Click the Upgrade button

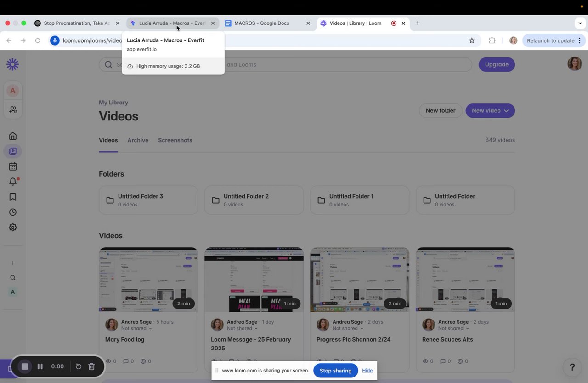(x=497, y=64)
